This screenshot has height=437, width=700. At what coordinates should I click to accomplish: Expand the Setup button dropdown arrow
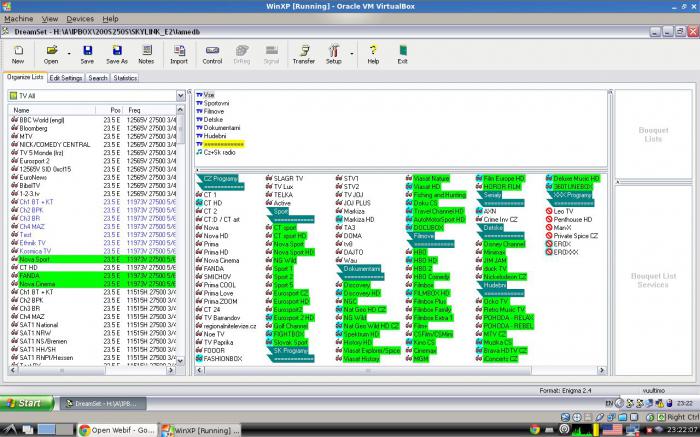coord(352,54)
